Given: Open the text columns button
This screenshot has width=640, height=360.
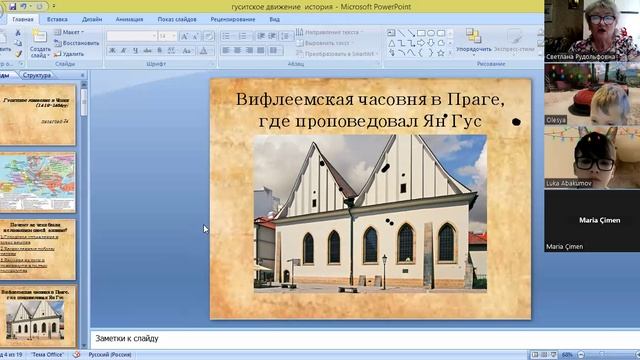Looking at the screenshot, I should 276,50.
